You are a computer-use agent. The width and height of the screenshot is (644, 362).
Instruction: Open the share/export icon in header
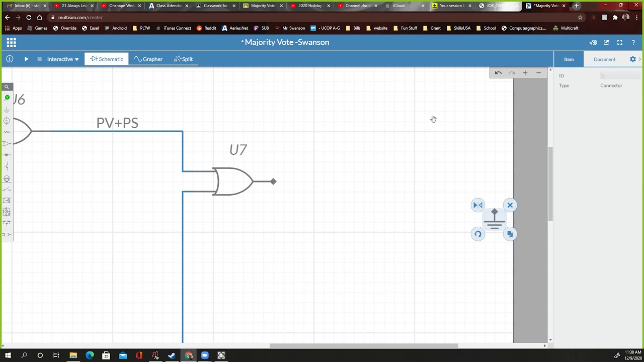(x=606, y=43)
